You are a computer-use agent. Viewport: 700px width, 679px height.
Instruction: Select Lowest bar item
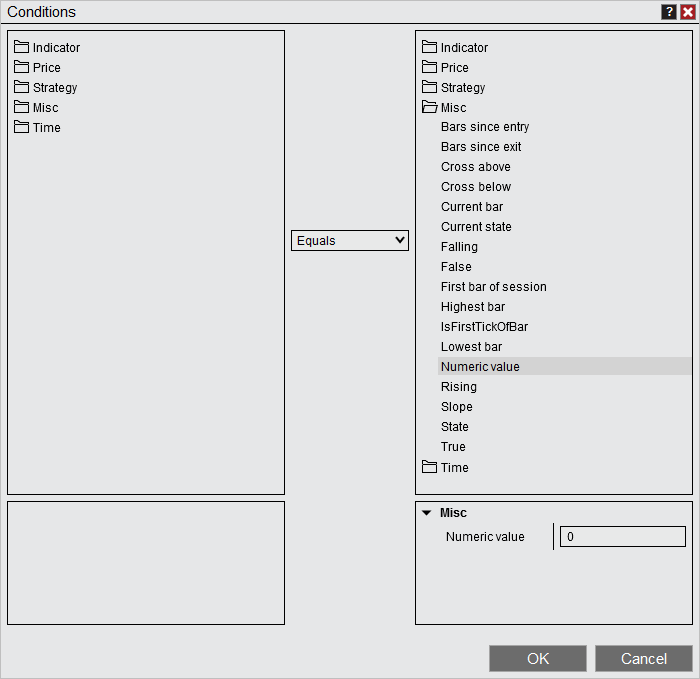click(x=471, y=347)
